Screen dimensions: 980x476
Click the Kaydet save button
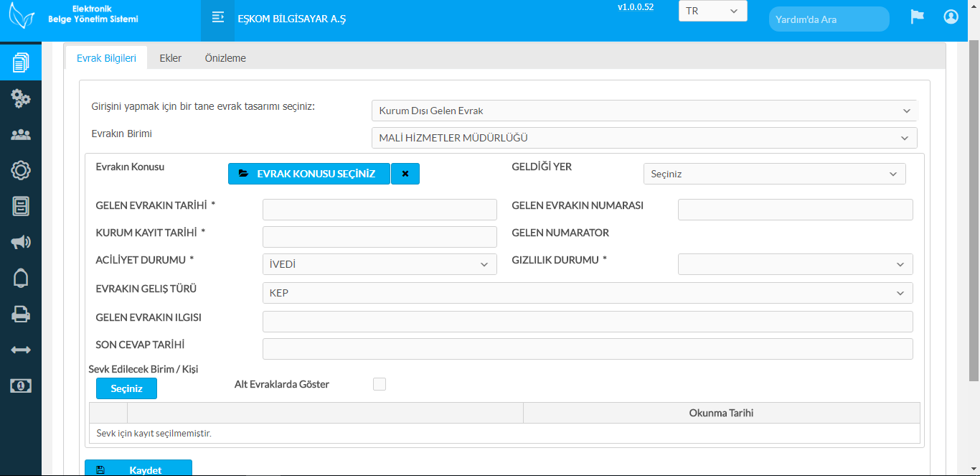point(138,468)
